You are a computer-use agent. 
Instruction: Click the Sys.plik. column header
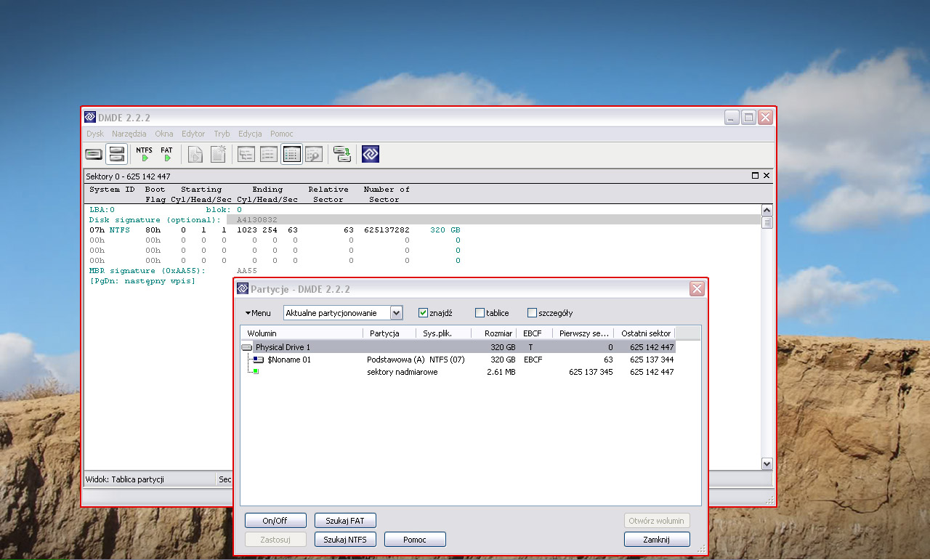(444, 333)
